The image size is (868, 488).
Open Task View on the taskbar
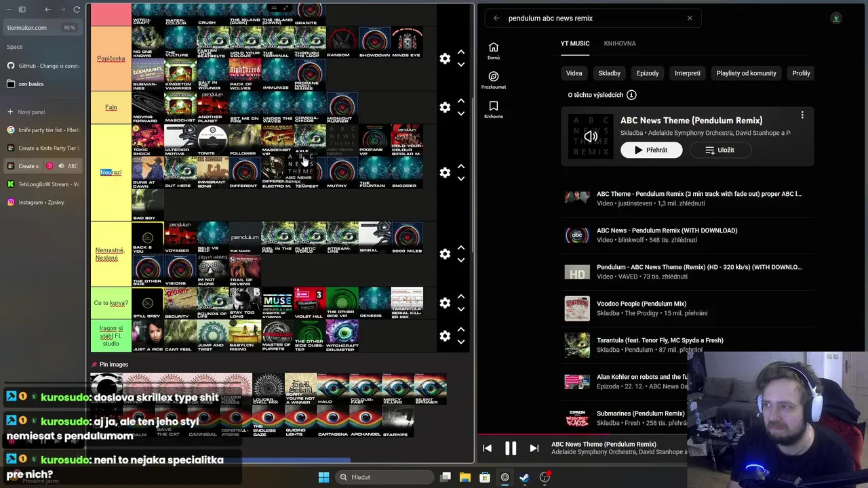pos(446,477)
